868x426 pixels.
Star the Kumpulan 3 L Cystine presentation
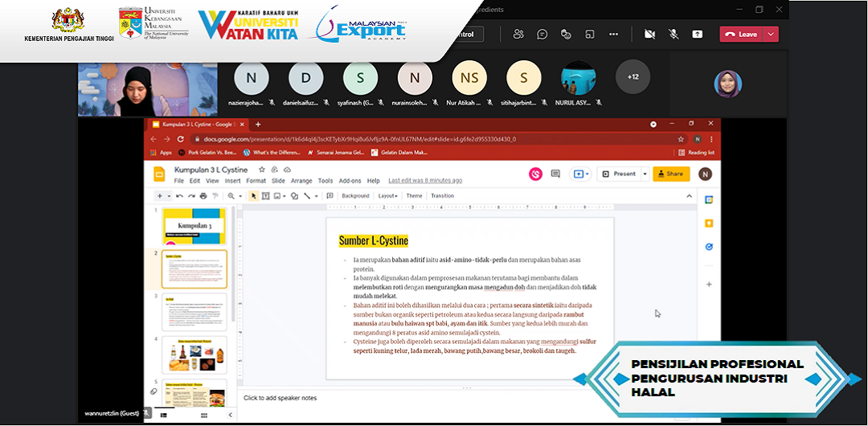click(262, 170)
